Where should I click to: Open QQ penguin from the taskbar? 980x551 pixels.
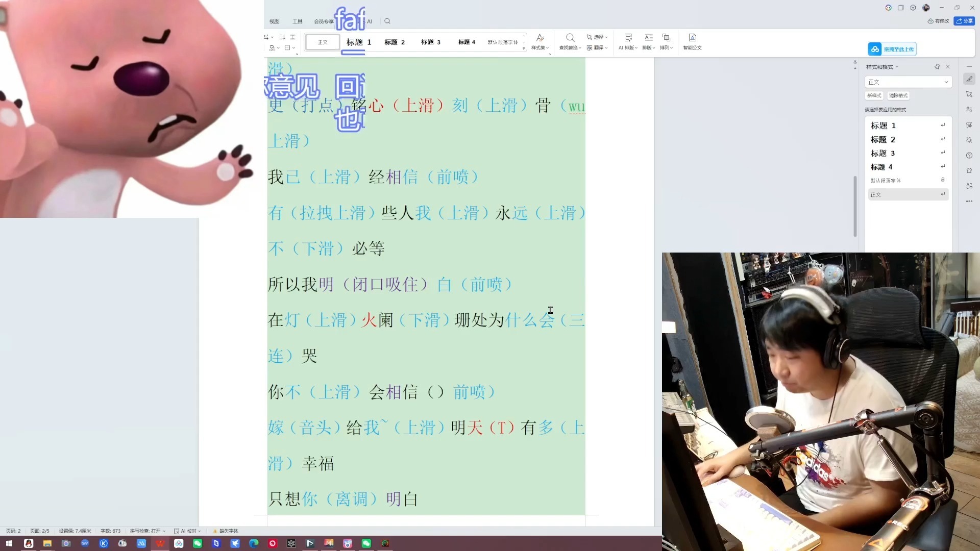(x=29, y=543)
